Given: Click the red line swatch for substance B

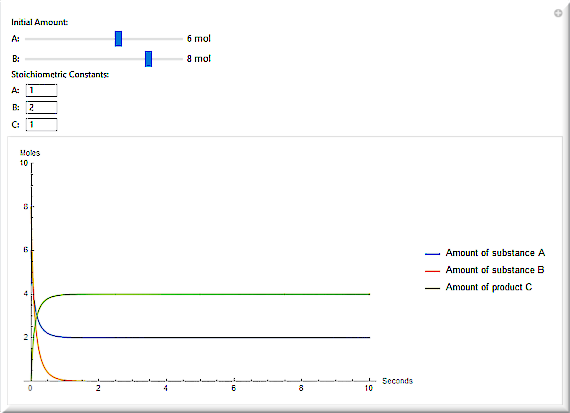Looking at the screenshot, I should tap(432, 271).
